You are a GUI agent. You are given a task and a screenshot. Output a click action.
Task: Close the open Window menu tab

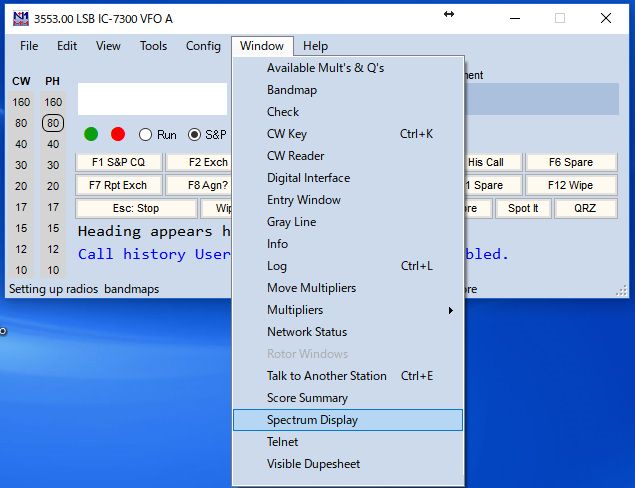point(262,46)
